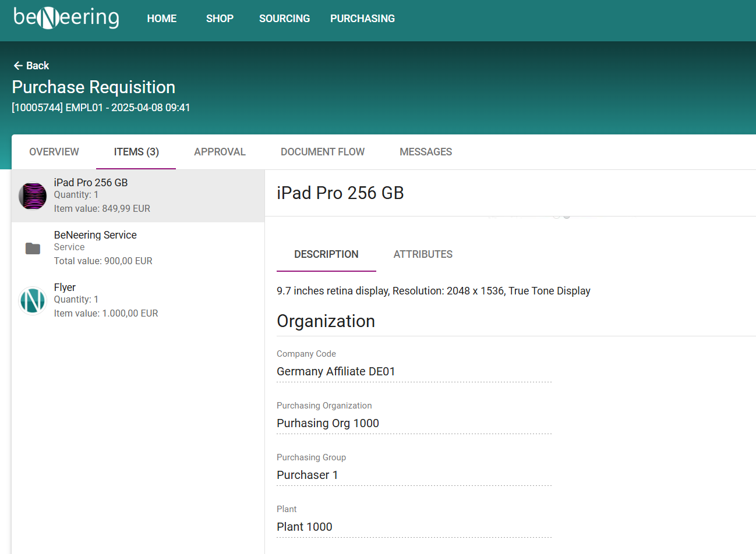Switch to the OVERVIEW tab

tap(54, 152)
